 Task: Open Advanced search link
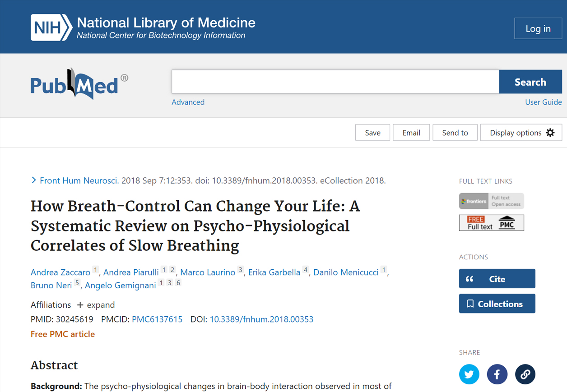(x=188, y=102)
